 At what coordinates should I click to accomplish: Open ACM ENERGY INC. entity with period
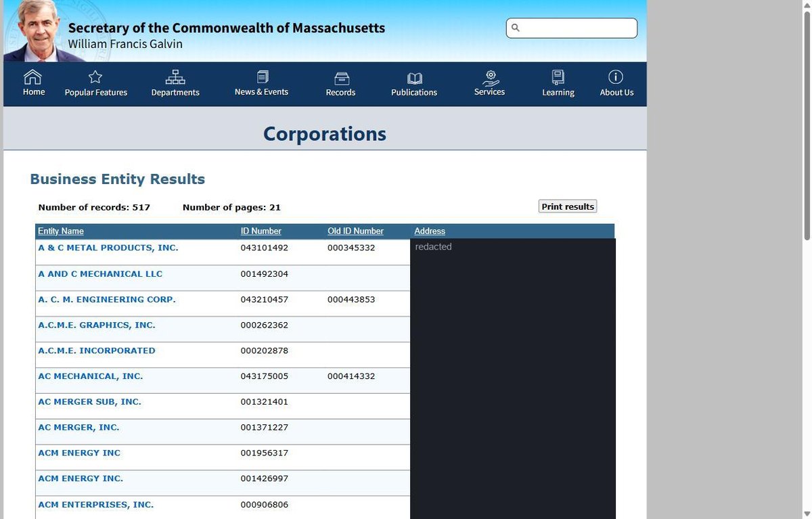tap(81, 478)
